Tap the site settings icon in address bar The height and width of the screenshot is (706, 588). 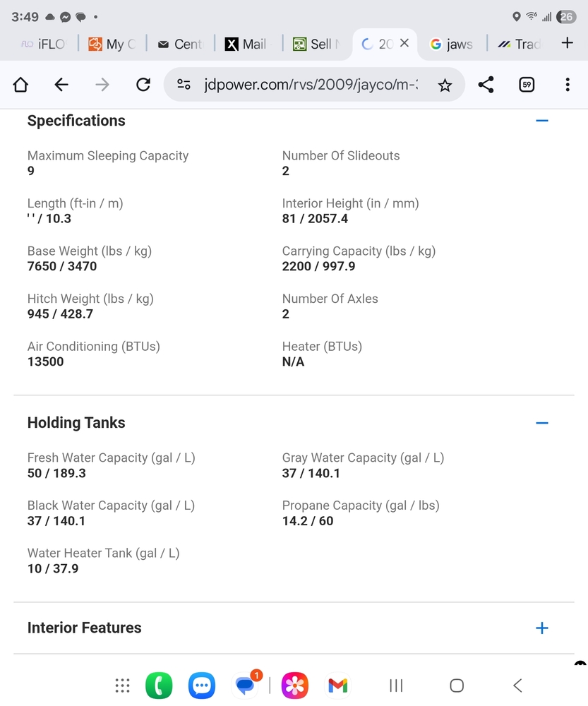(184, 85)
